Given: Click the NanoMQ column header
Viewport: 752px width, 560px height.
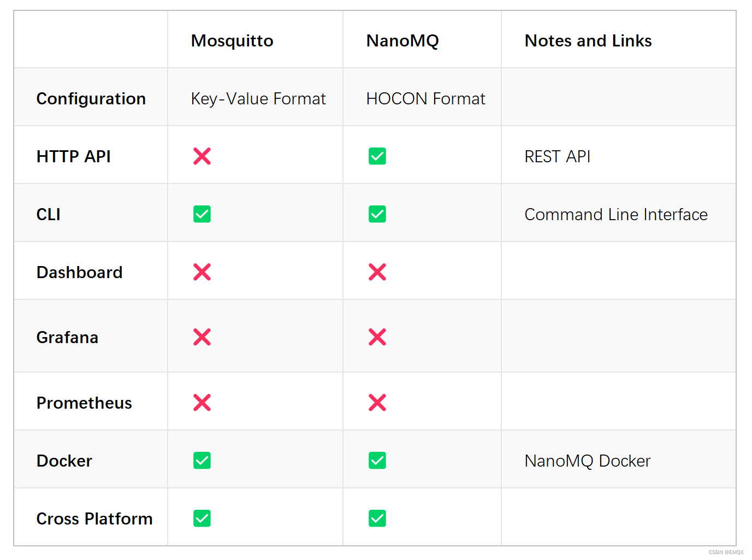Looking at the screenshot, I should click(402, 41).
